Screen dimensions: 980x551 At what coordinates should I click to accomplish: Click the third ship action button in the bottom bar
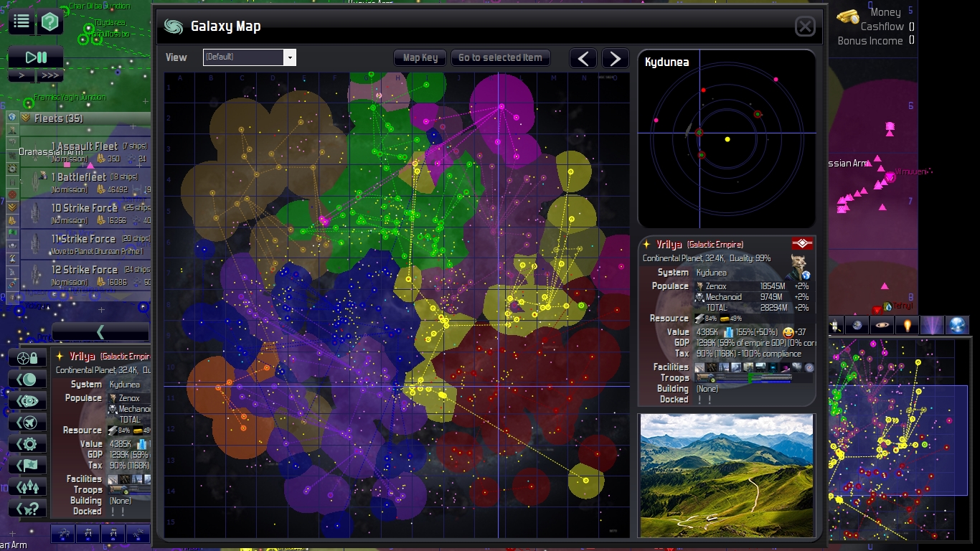pos(113,533)
